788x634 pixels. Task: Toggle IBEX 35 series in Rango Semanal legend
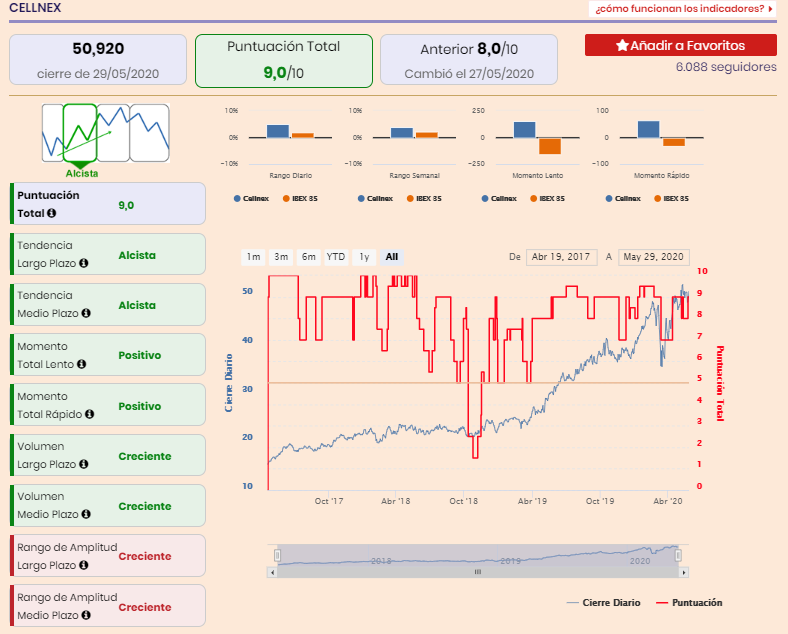tap(424, 198)
